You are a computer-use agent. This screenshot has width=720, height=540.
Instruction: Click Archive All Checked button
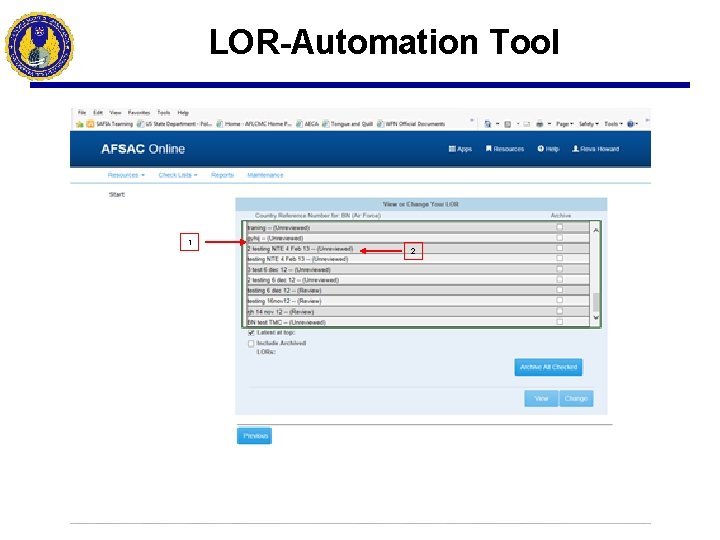point(548,367)
